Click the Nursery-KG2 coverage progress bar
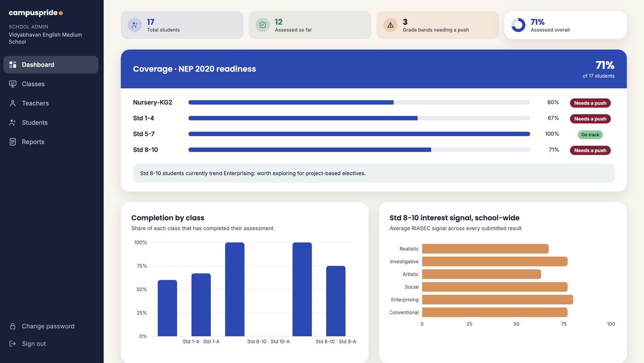The image size is (644, 363). pos(359,102)
